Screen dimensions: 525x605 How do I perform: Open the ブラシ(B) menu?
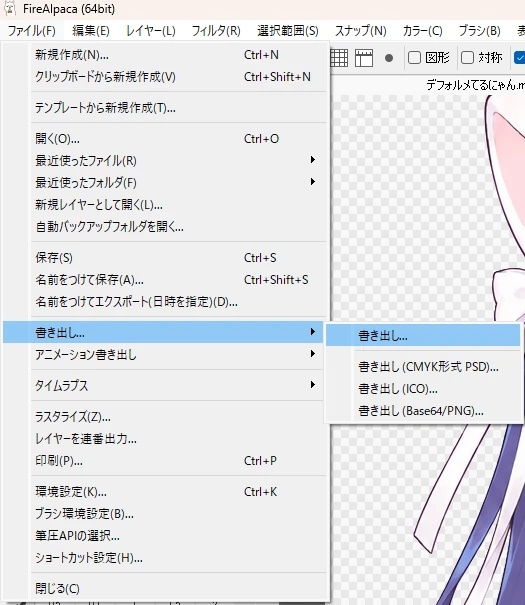coord(479,30)
